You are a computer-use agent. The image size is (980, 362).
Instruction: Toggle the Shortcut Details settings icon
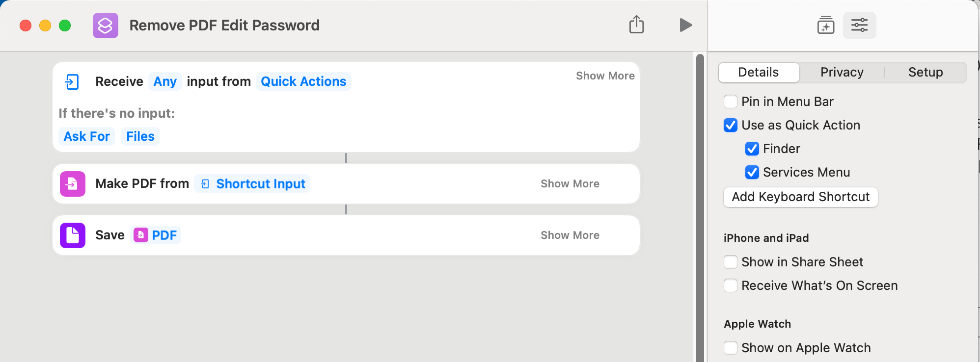(x=859, y=25)
